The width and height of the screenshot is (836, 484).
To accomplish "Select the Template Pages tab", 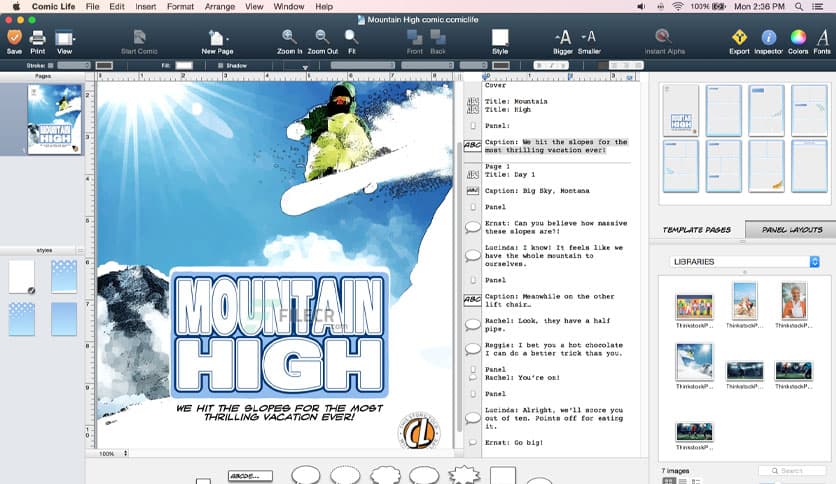I will [x=697, y=230].
